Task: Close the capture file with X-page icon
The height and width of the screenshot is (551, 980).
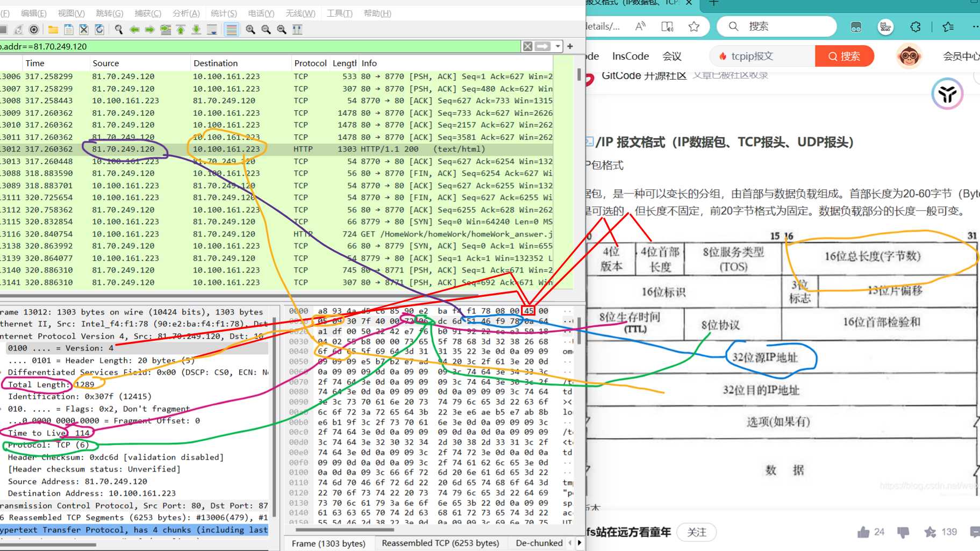Action: coord(84,30)
